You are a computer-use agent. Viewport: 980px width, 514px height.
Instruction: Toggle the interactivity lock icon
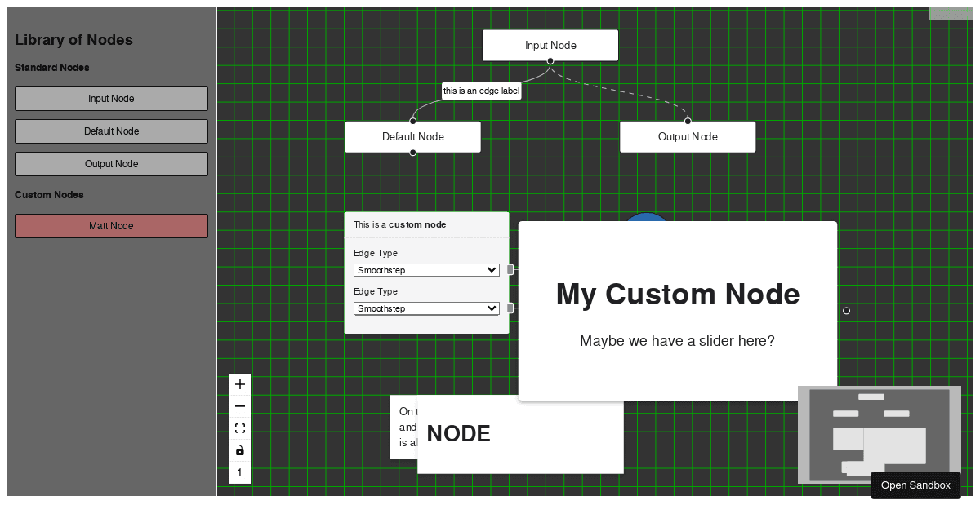point(239,450)
